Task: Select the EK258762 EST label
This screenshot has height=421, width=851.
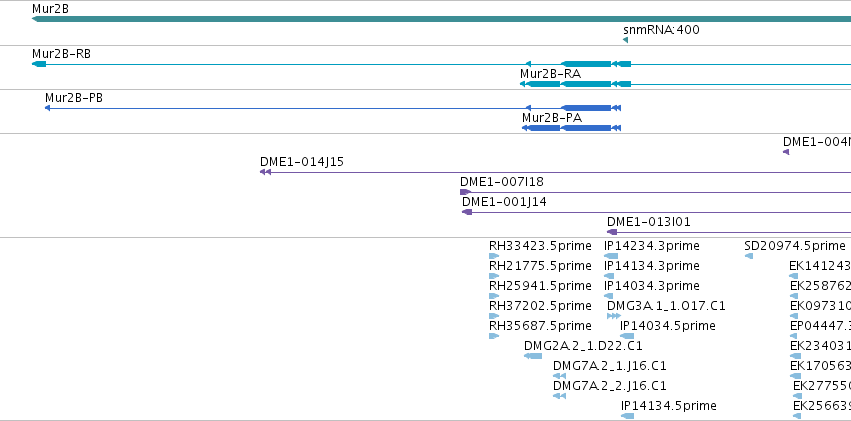Action: (x=820, y=286)
